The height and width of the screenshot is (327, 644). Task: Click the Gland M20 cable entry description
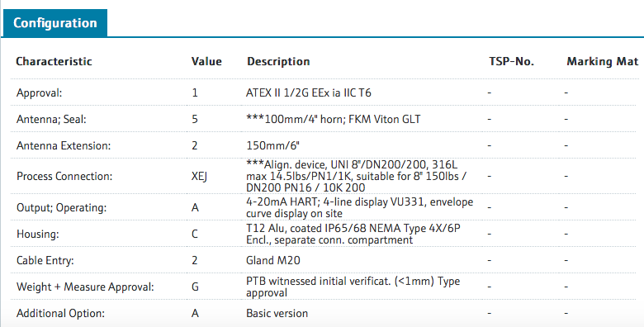tap(273, 260)
